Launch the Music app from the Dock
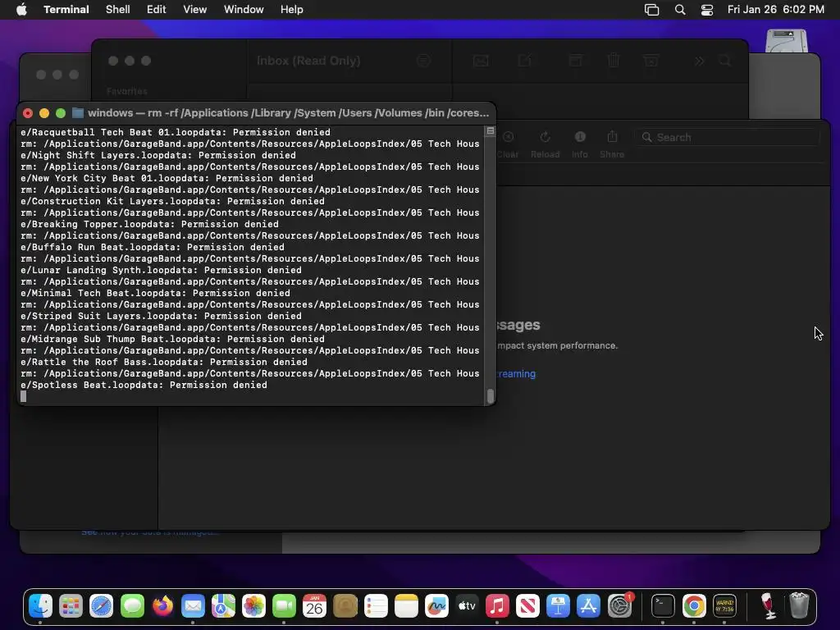This screenshot has height=630, width=840. tap(497, 606)
